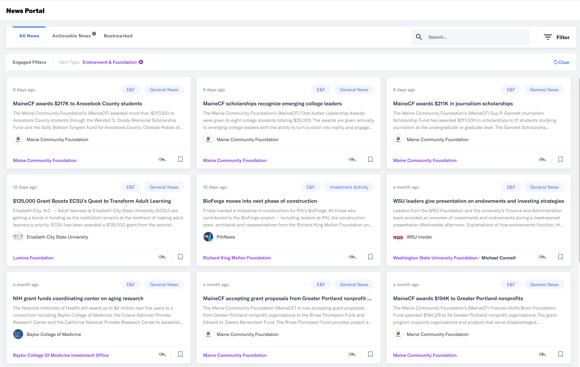Remove the Endowment & Foundation filter chip
Screen dimensions: 580x367
141,62
